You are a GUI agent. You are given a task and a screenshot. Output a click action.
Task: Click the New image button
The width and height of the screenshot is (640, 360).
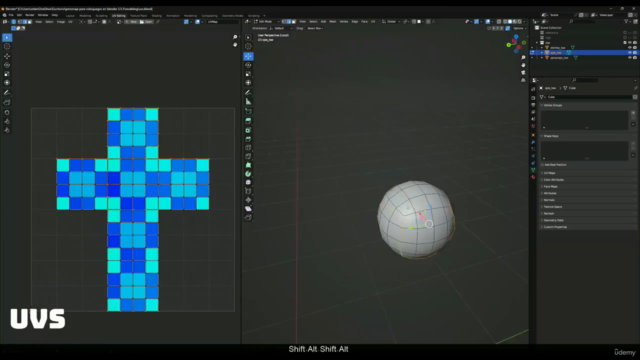point(131,22)
